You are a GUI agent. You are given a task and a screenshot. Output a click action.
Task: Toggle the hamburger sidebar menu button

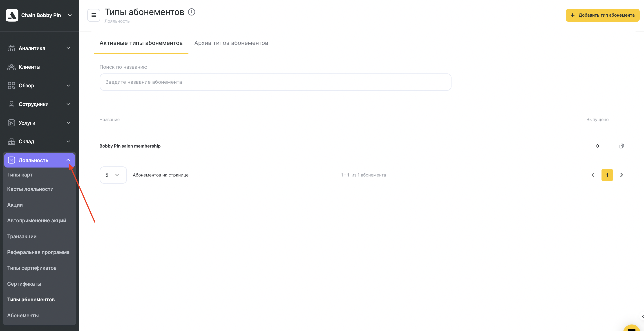point(94,15)
